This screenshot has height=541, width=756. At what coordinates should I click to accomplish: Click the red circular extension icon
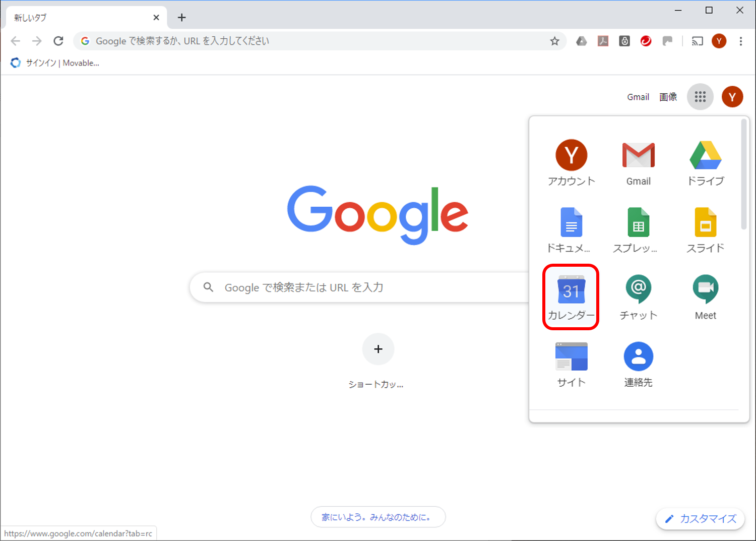coord(646,41)
